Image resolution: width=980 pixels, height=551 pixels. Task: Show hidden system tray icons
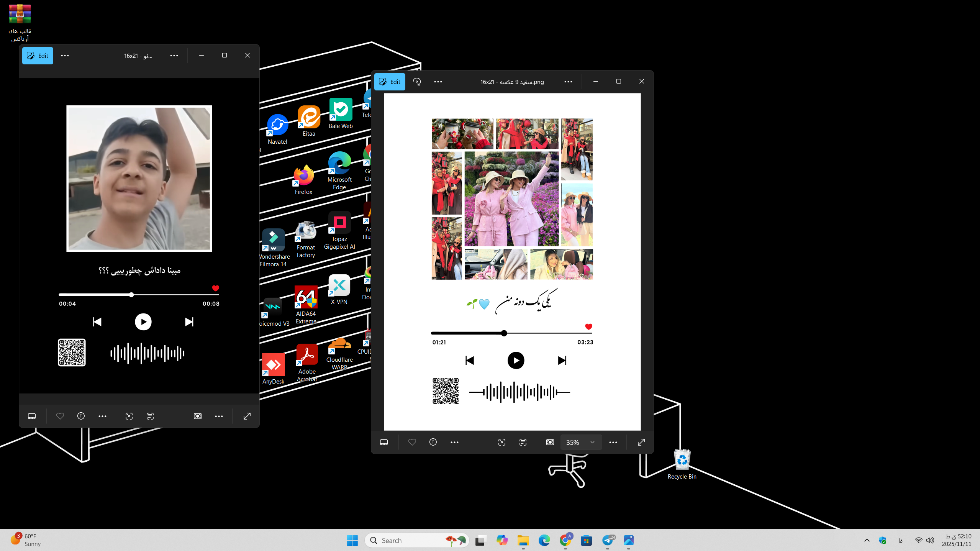coord(867,540)
